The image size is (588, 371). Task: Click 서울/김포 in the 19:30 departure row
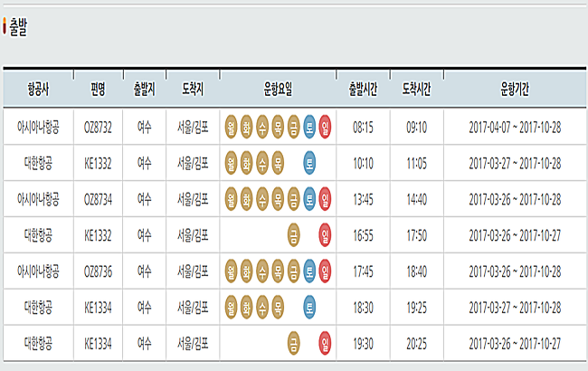pos(193,344)
